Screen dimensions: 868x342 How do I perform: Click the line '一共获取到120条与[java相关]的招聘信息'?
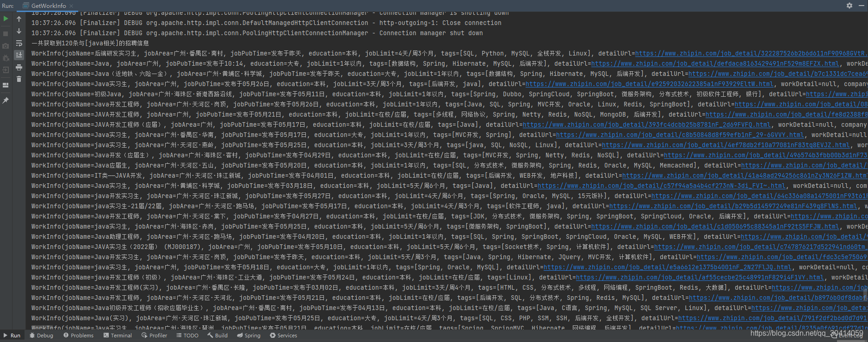tap(90, 44)
